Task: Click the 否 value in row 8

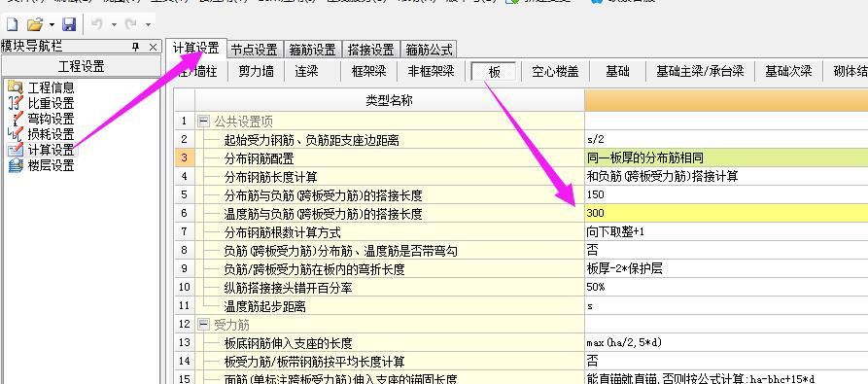Action: pyautogui.click(x=726, y=250)
